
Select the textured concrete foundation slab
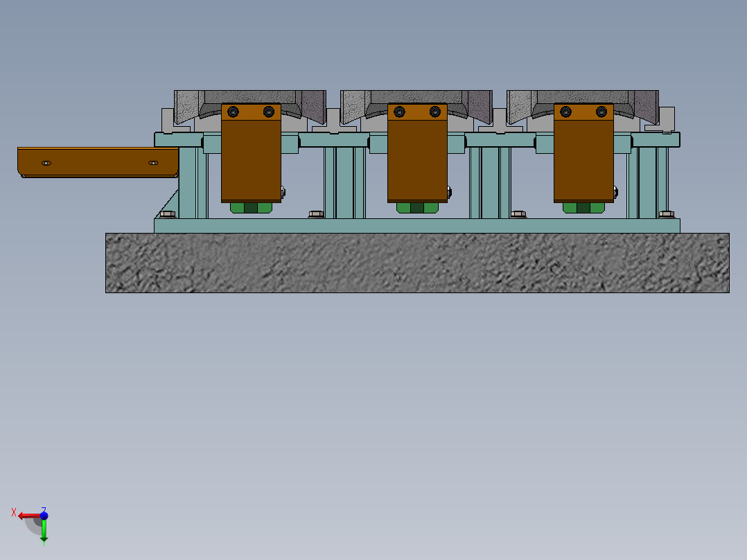[417, 263]
